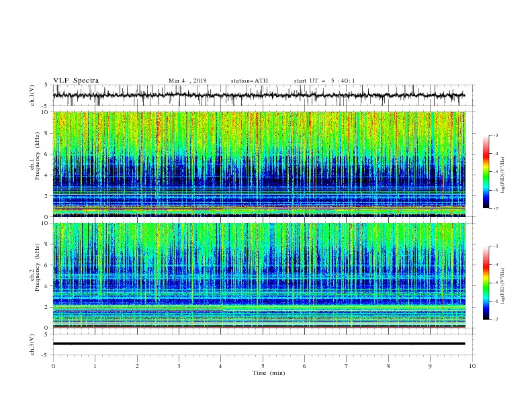Click the ch.1 voltage waveform trace
This screenshot has width=532, height=411.
(x=259, y=95)
